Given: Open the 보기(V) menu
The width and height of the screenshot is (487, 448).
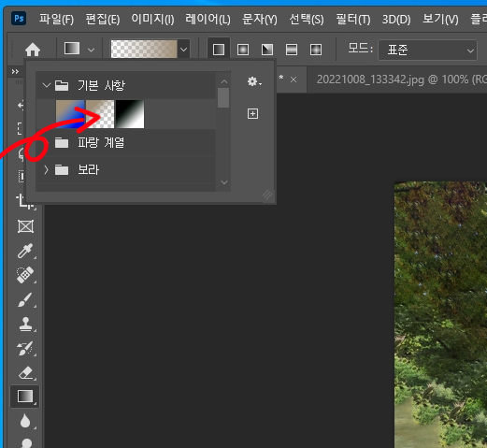Looking at the screenshot, I should 440,20.
